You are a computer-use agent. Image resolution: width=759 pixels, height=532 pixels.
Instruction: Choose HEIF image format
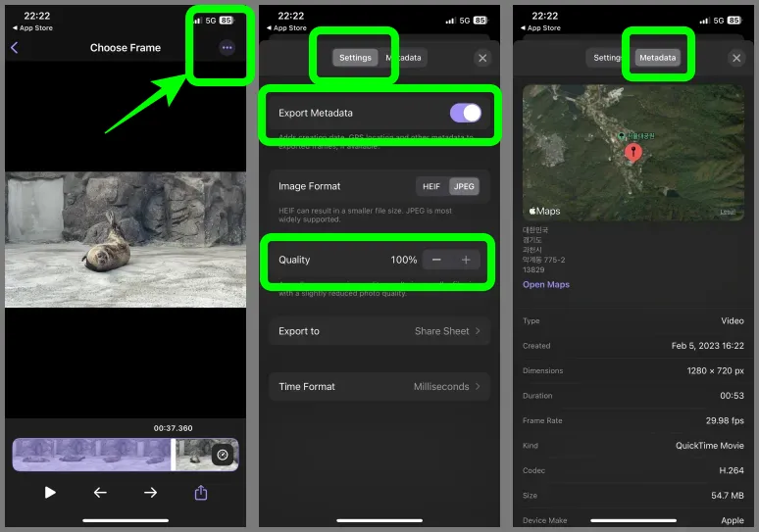[x=431, y=186]
